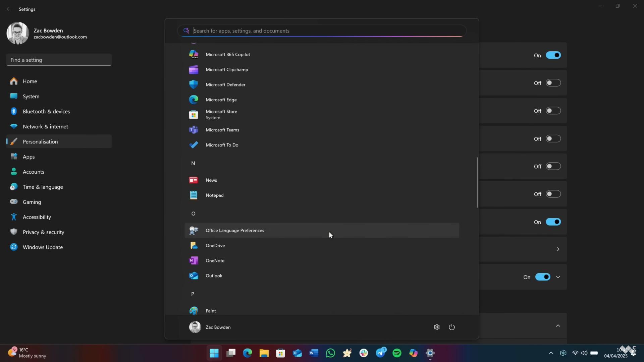The width and height of the screenshot is (644, 362).
Task: Select Personalisation in Settings sidebar
Action: tap(59, 141)
